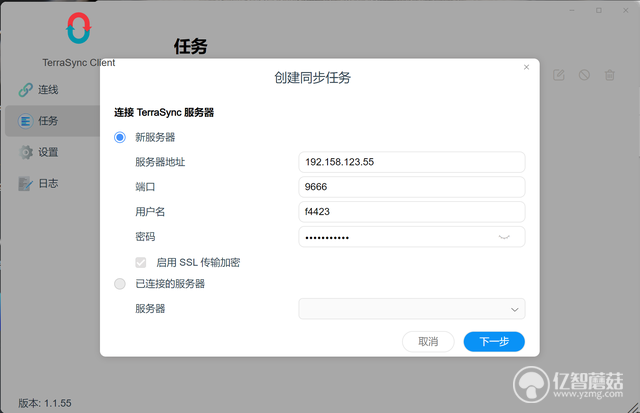The image size is (640, 413).
Task: Minimize the TerraSync Client window
Action: (572, 11)
